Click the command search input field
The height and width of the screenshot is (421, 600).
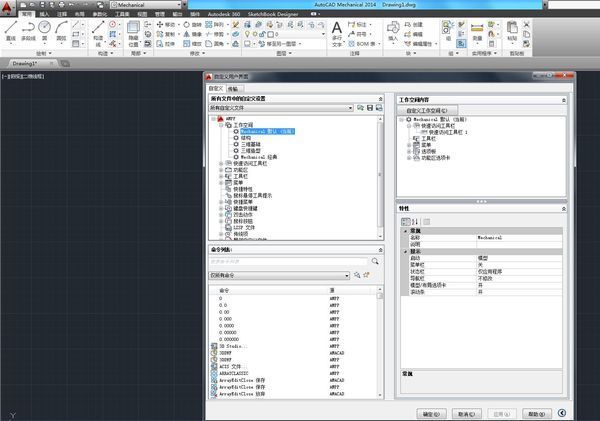tap(288, 261)
